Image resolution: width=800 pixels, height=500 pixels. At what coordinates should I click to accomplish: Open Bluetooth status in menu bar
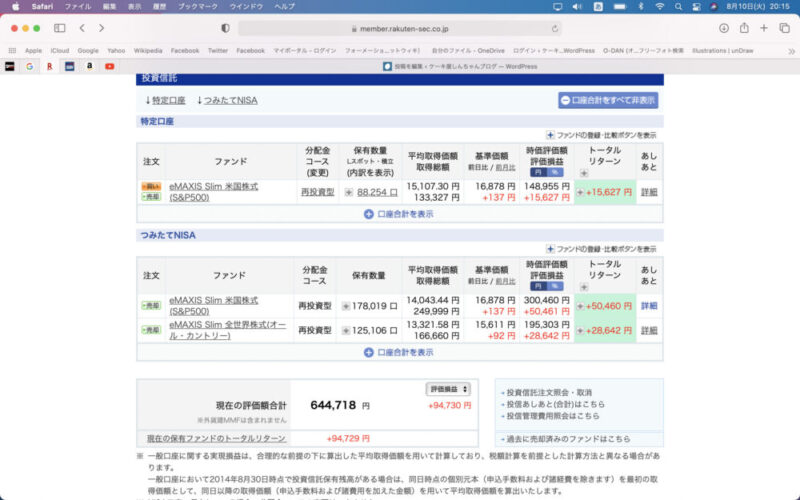coord(641,7)
